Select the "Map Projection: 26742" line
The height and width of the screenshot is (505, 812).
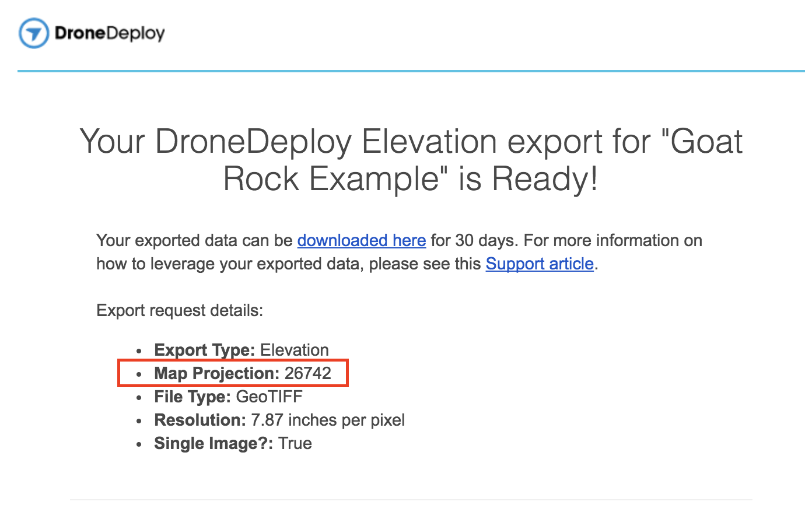243,373
